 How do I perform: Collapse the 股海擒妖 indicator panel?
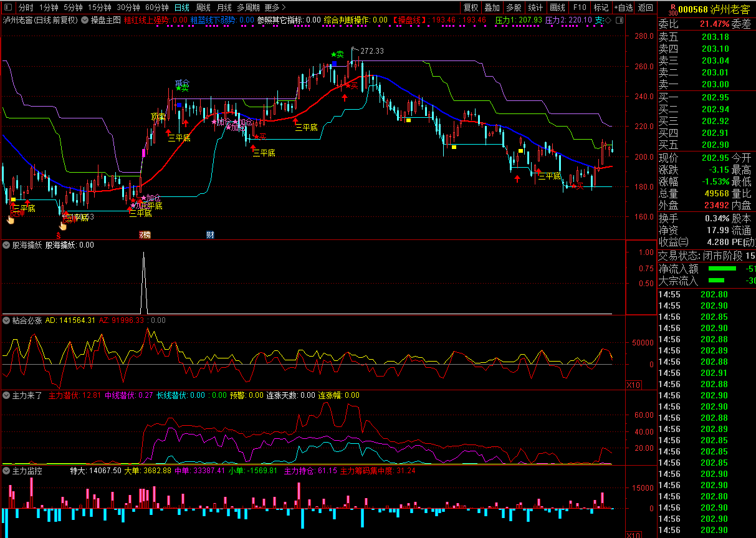click(x=7, y=245)
